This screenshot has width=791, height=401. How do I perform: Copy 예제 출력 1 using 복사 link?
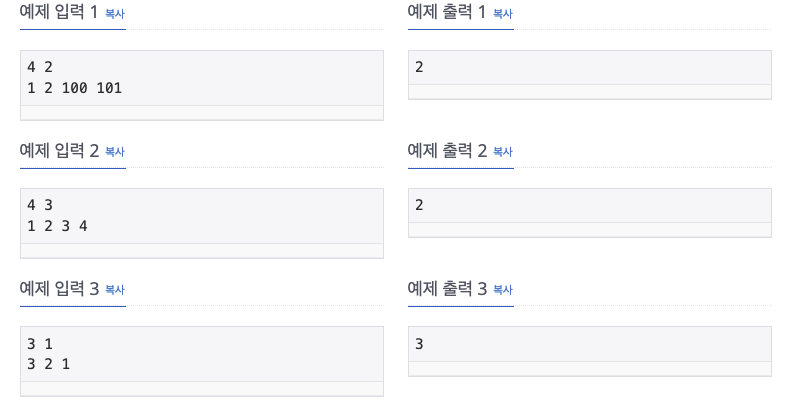[x=502, y=14]
